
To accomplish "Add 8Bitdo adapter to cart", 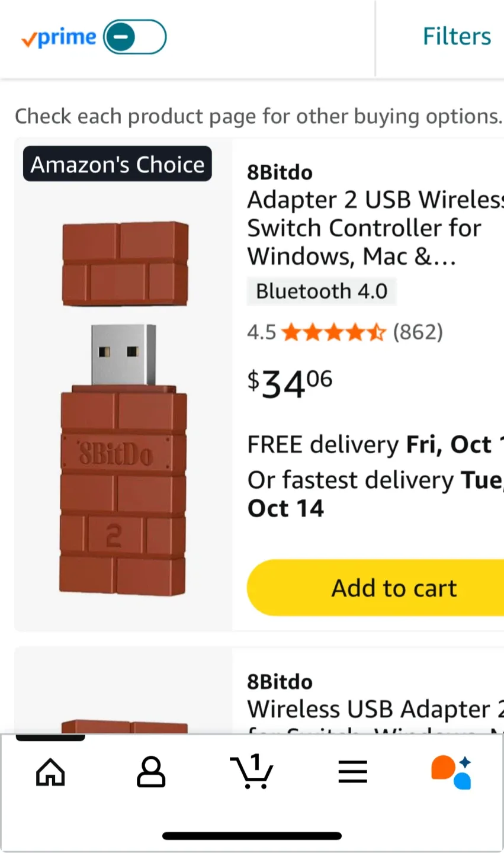I will tap(375, 588).
